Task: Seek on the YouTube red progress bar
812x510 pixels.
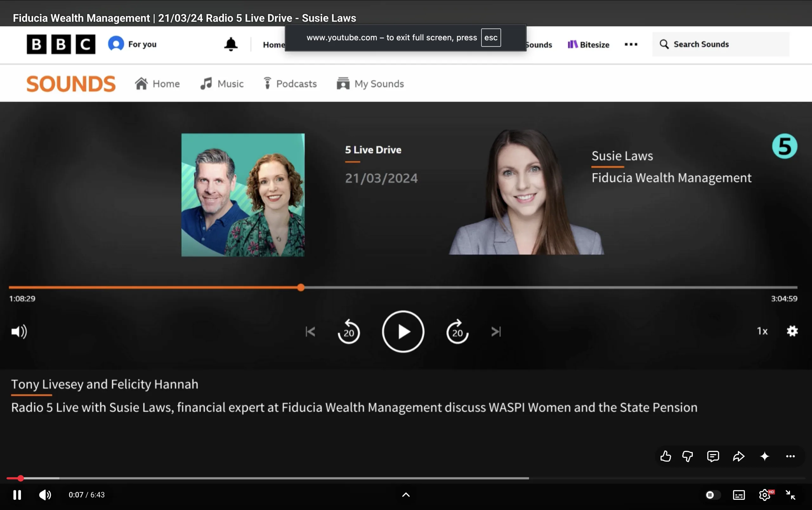Action: click(406, 478)
